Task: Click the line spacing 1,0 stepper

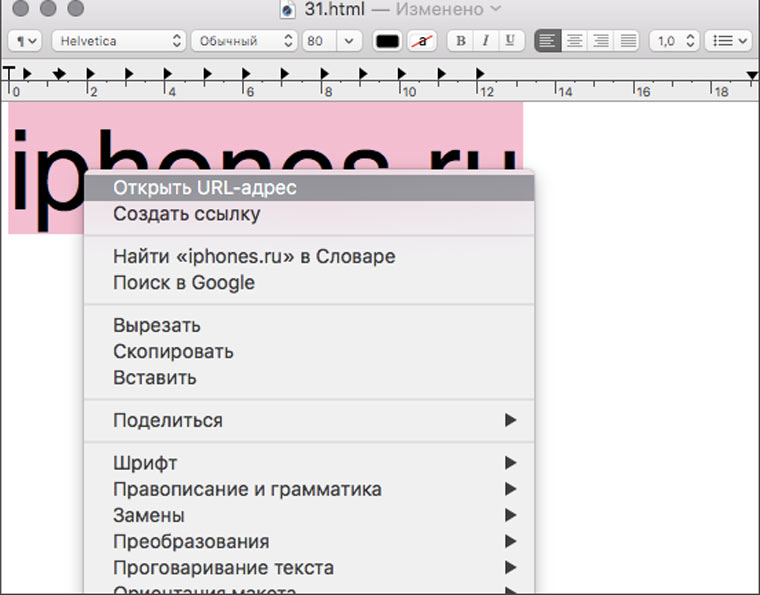Action: click(x=674, y=41)
